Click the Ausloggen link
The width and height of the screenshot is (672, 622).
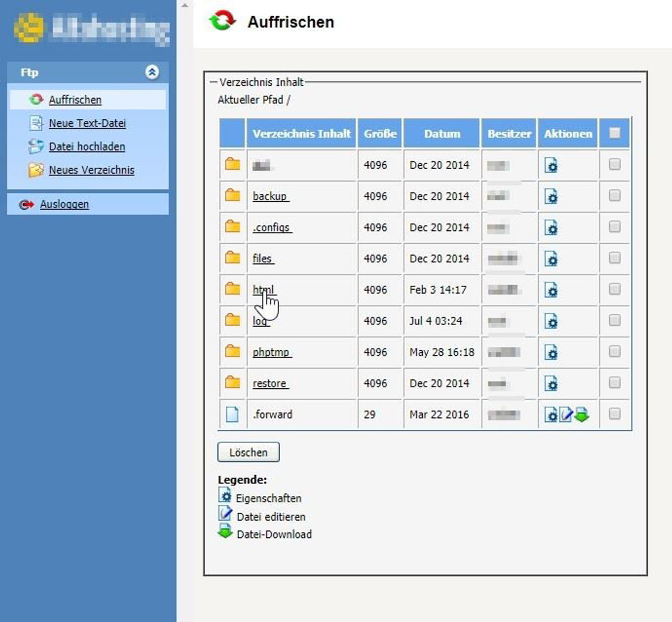click(x=64, y=205)
